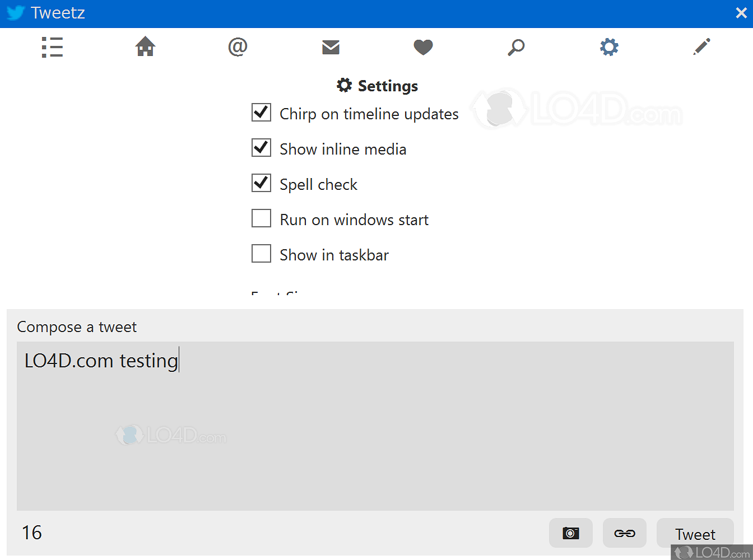Disable Chirp on timeline updates
Screen dimensions: 753x560
[261, 113]
